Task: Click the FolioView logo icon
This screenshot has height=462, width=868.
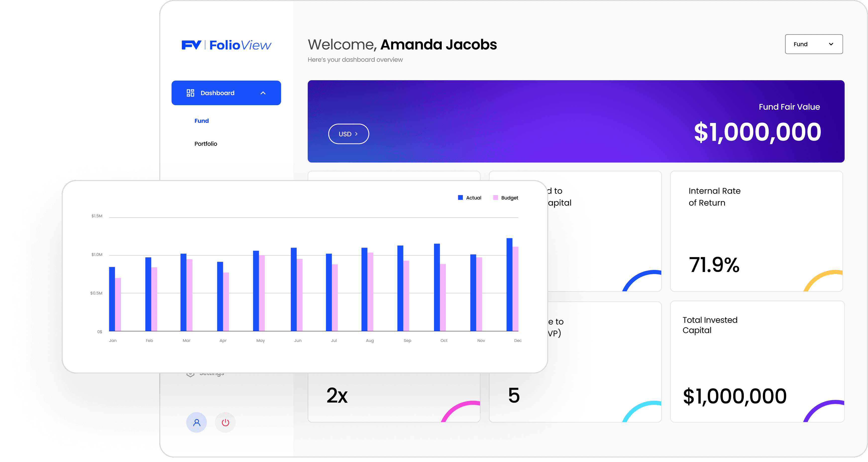Action: pos(191,45)
